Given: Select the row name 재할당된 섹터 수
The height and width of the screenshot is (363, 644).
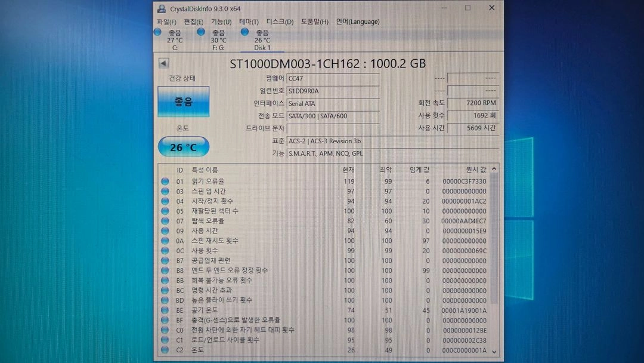Looking at the screenshot, I should click(x=215, y=211).
